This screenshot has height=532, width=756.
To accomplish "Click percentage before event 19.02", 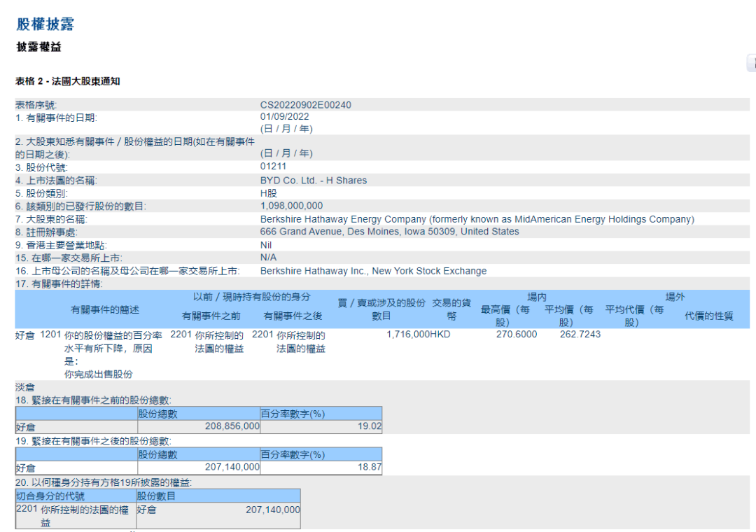I will (x=370, y=426).
